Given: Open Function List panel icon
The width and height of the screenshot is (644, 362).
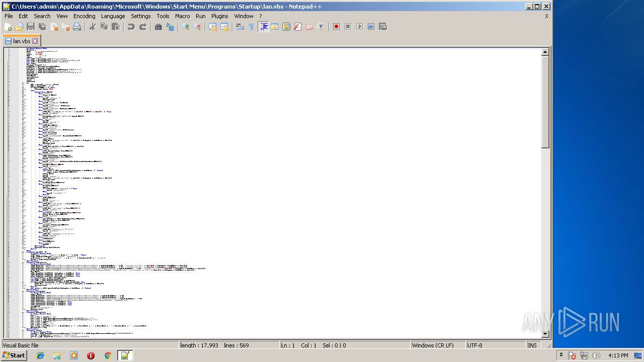Looking at the screenshot, I should (x=298, y=27).
